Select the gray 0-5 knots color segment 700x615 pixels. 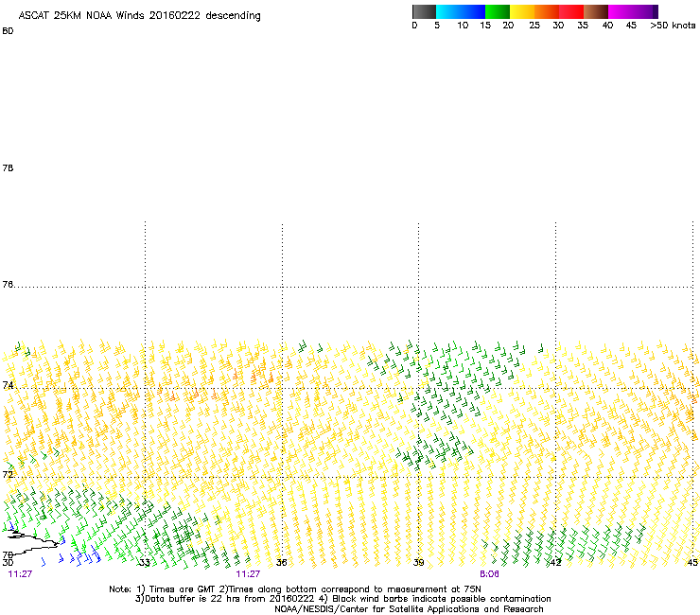coord(424,11)
